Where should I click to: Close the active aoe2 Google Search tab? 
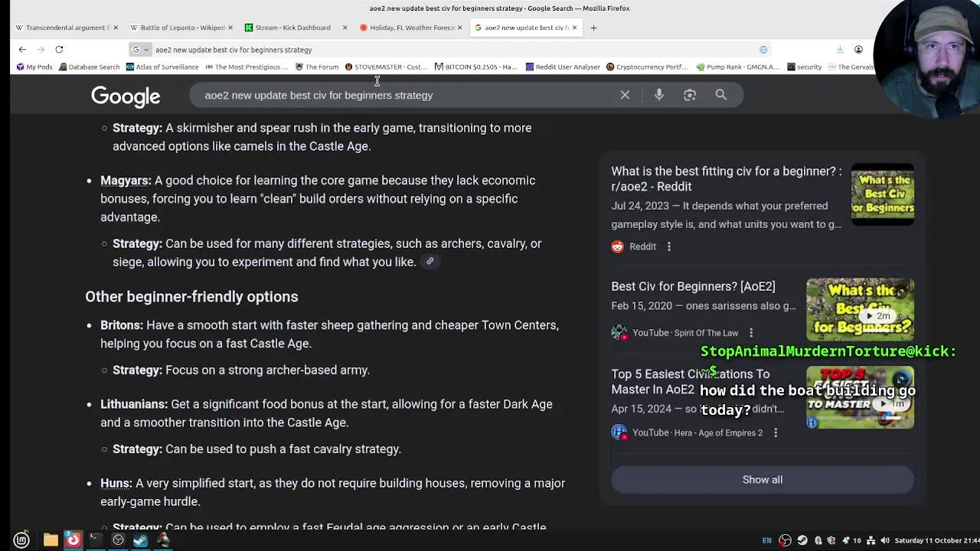574,28
